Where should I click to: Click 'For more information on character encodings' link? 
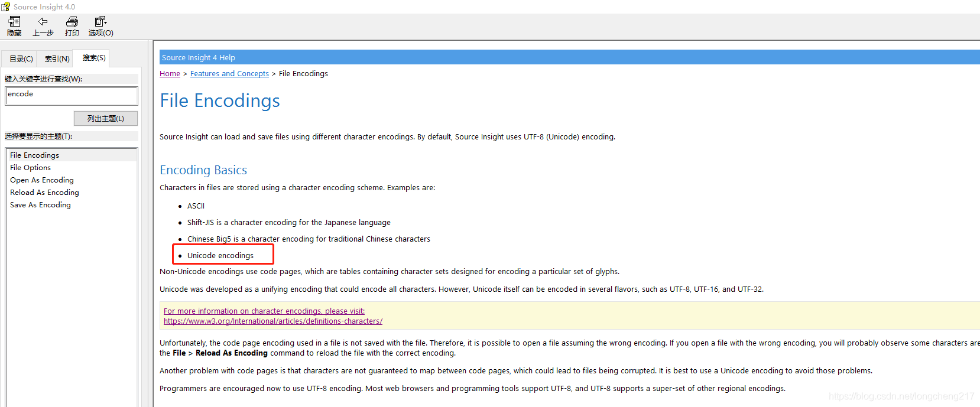264,311
